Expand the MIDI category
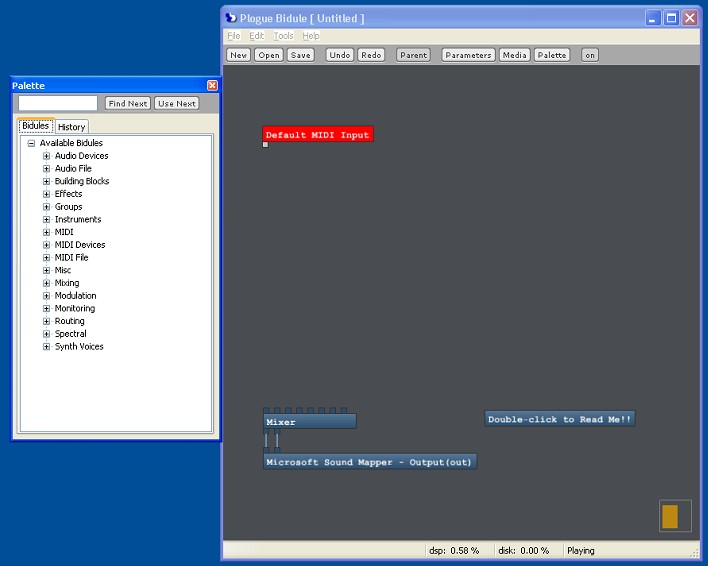The height and width of the screenshot is (566, 708). click(47, 232)
